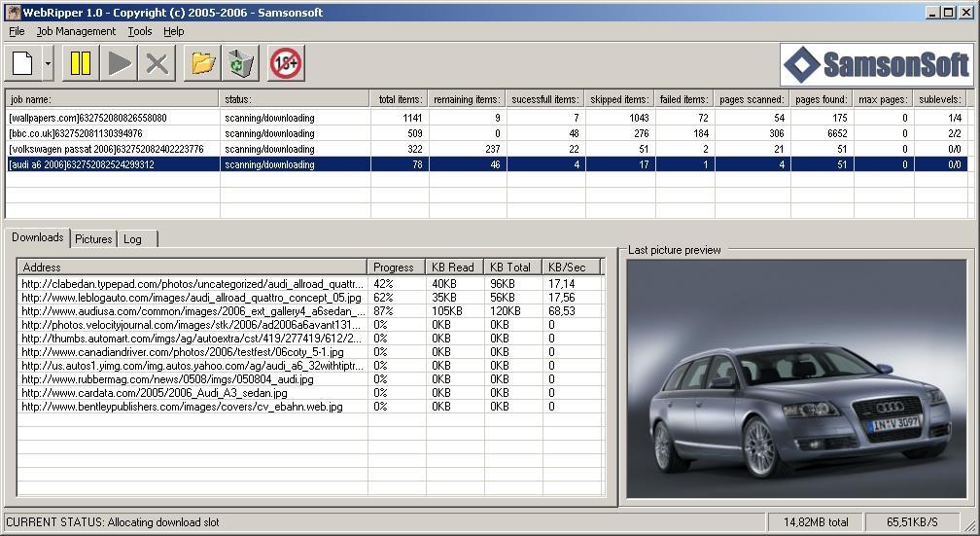This screenshot has width=980, height=536.
Task: Click the 'status:' column header
Action: [295, 99]
